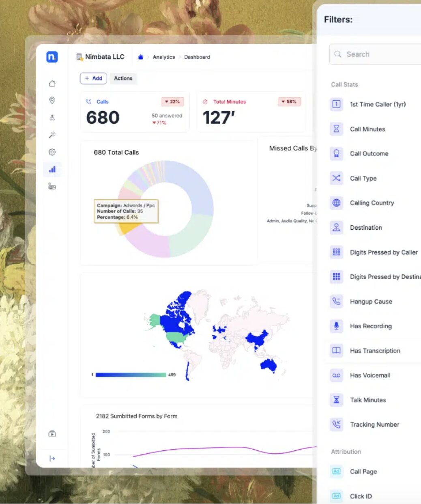Image resolution: width=421 pixels, height=504 pixels.
Task: Open the Settings gear in the sidebar
Action: [x=52, y=152]
